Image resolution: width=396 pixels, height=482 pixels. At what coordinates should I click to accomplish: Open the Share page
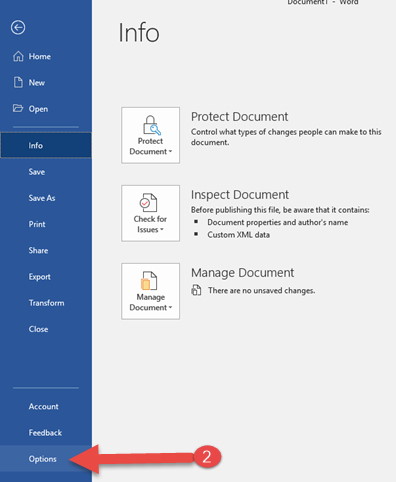coord(46,250)
